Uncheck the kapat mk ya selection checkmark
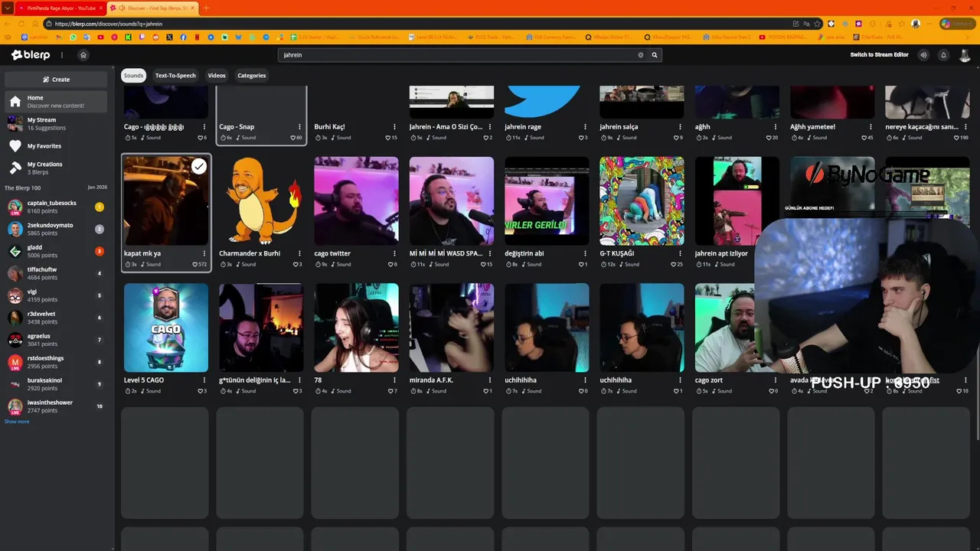 pyautogui.click(x=199, y=166)
